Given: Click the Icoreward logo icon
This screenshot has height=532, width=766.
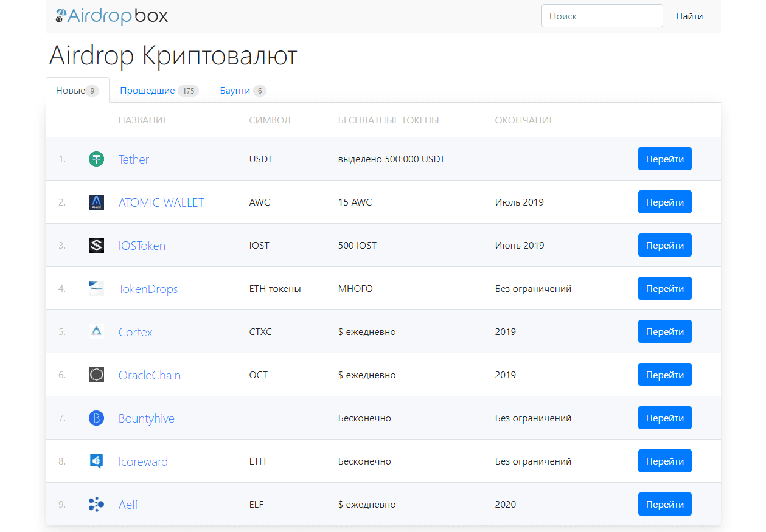Looking at the screenshot, I should click(96, 461).
